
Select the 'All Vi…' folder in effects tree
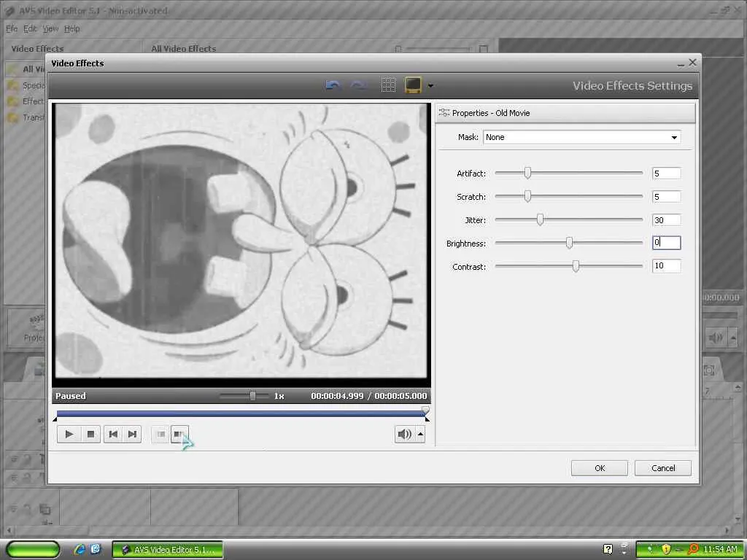26,69
